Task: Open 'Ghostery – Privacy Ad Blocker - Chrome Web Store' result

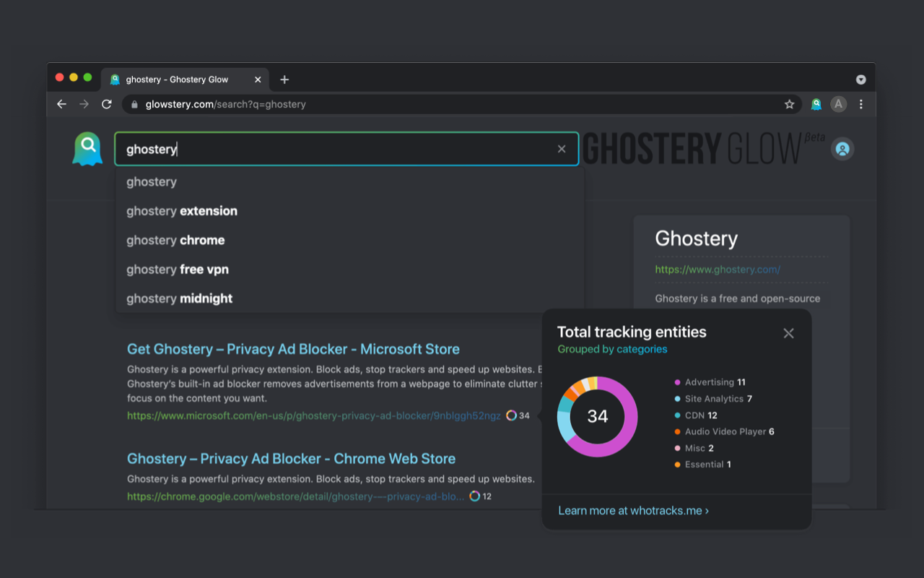Action: click(291, 459)
